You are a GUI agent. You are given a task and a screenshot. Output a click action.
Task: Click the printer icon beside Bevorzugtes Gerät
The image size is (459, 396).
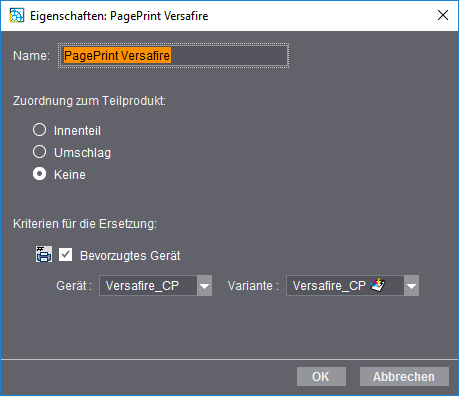44,254
